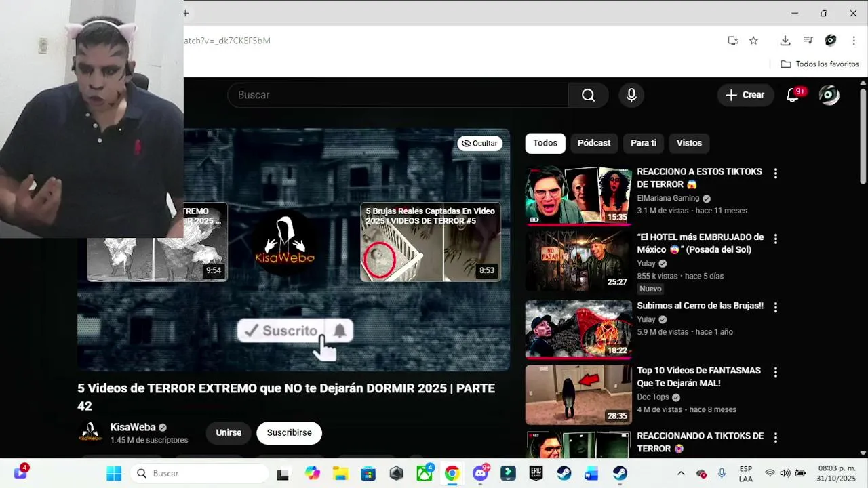The width and height of the screenshot is (868, 488).
Task: Open options for REACCIONO A ESTOS TIKTOKS video
Action: [x=776, y=174]
